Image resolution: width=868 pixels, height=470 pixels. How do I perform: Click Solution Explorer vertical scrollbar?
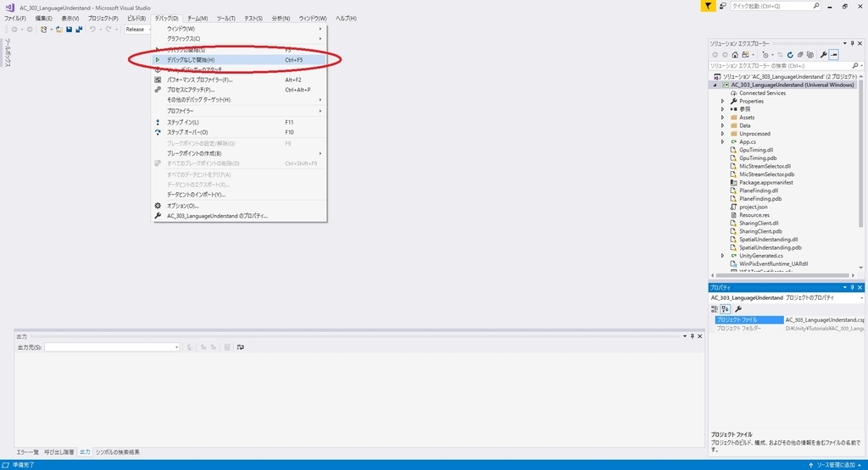tap(860, 152)
